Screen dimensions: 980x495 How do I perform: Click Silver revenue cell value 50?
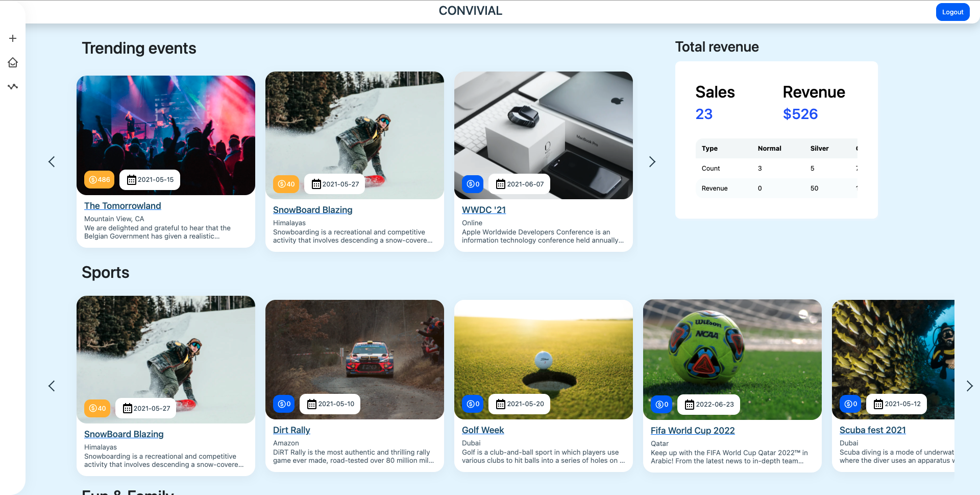[x=814, y=188]
